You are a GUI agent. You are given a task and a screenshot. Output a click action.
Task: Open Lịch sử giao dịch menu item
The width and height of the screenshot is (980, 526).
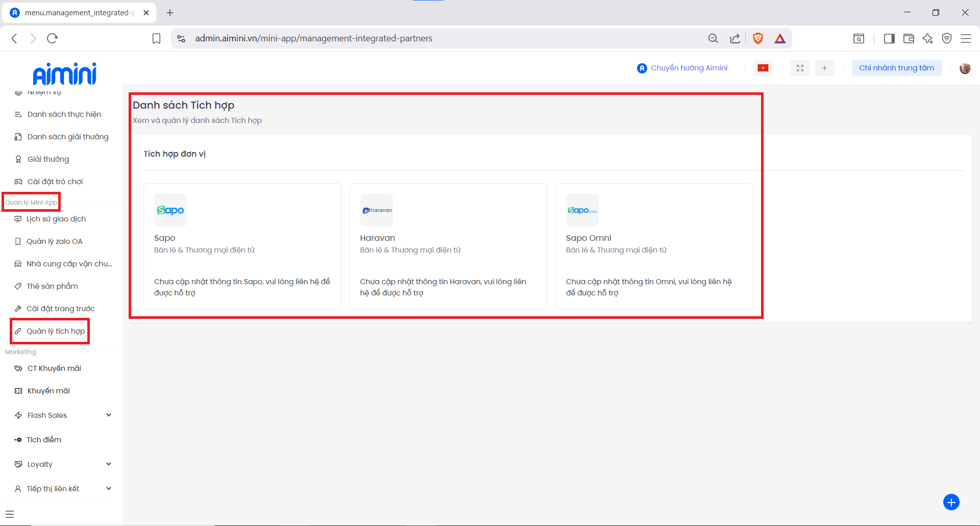pos(56,219)
